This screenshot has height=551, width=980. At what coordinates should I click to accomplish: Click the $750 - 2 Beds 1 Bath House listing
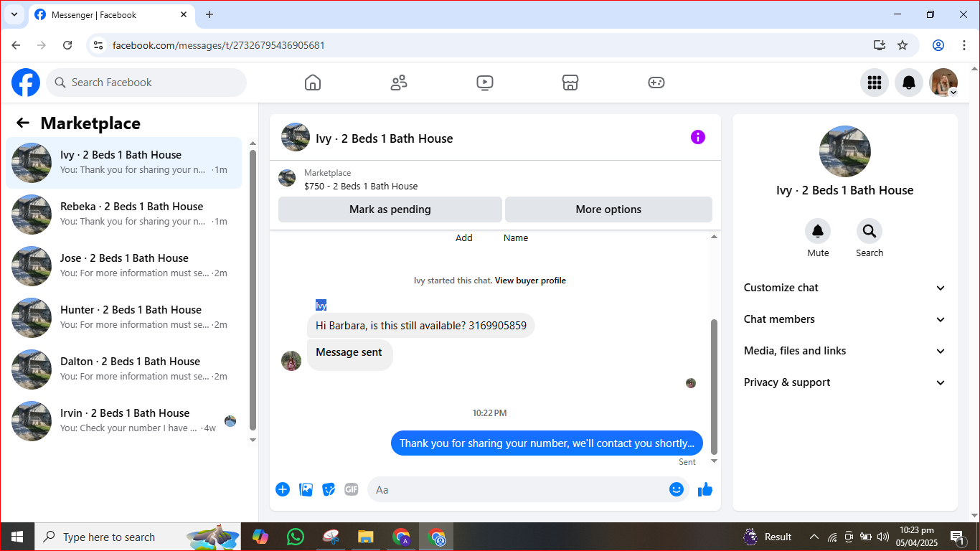tap(361, 186)
